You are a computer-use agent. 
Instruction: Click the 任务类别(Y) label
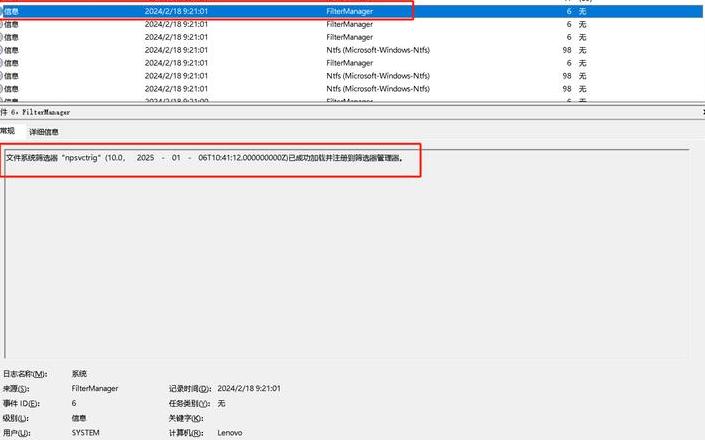189,403
